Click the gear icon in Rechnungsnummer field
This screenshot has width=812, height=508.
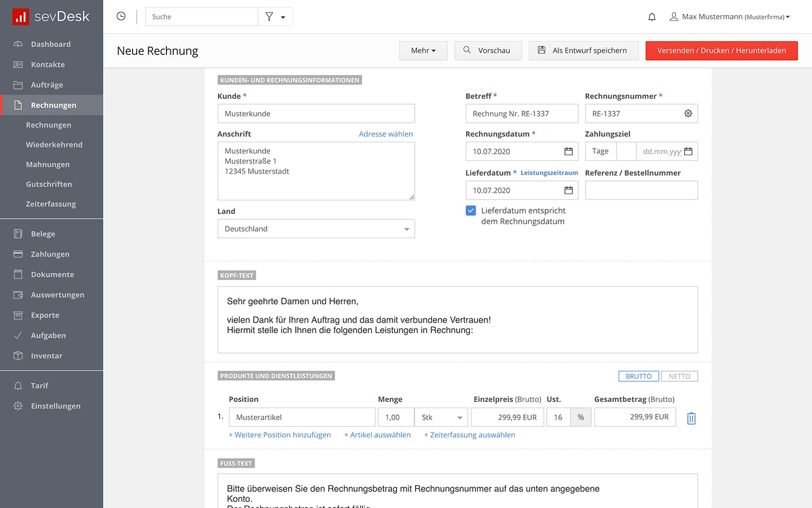(x=688, y=113)
